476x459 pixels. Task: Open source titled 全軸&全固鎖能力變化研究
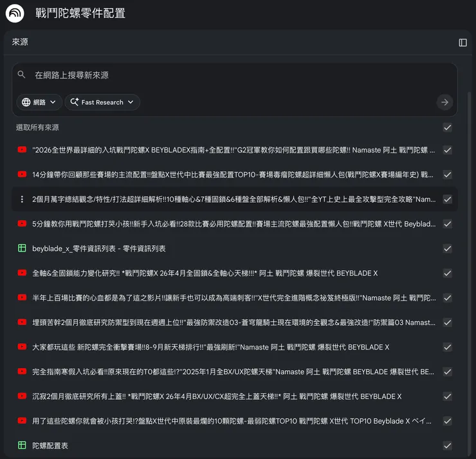(205, 273)
